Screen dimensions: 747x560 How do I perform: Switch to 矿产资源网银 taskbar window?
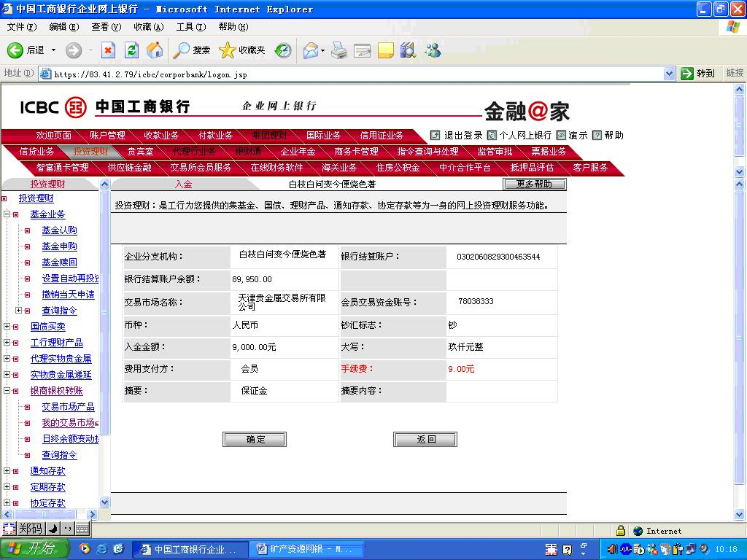[307, 549]
